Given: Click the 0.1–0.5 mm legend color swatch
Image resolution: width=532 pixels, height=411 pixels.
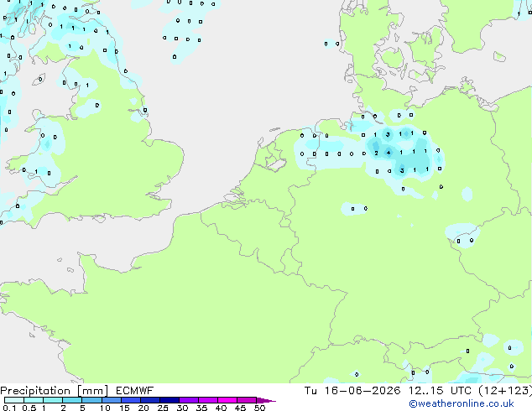Looking at the screenshot, I should pyautogui.click(x=14, y=400).
